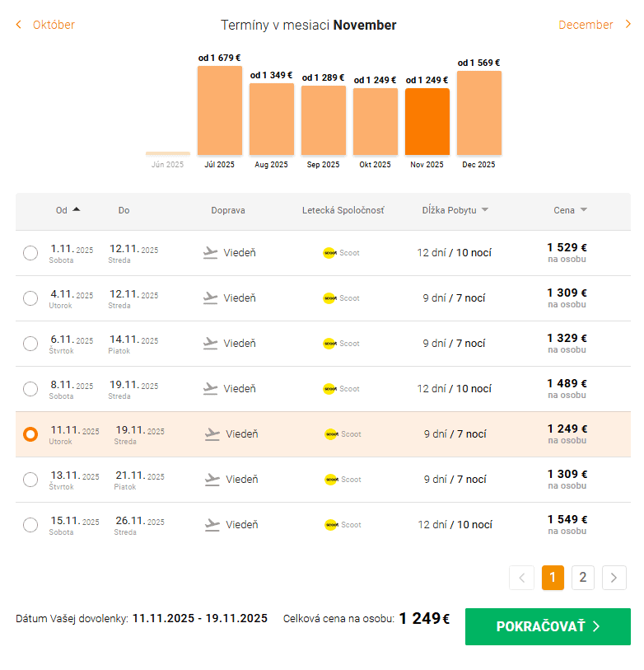Image resolution: width=644 pixels, height=670 pixels.
Task: Click the Dec 2025 price bar
Action: 479,113
